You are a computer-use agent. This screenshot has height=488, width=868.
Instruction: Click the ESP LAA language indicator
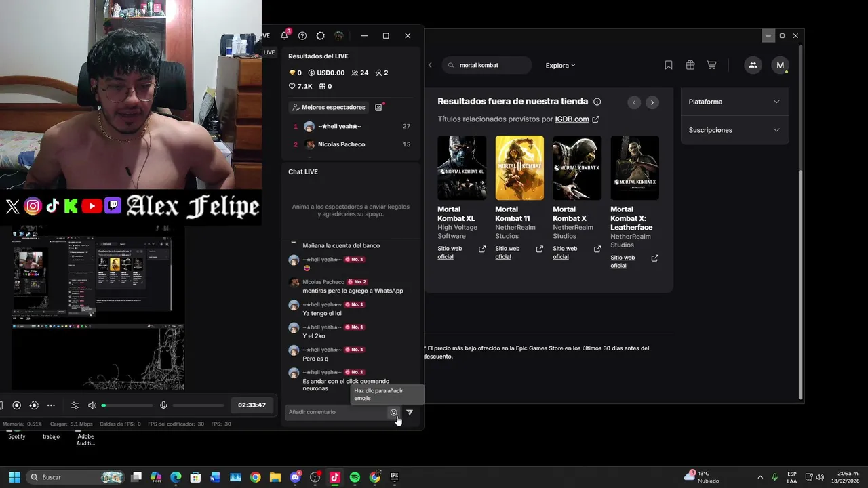792,477
